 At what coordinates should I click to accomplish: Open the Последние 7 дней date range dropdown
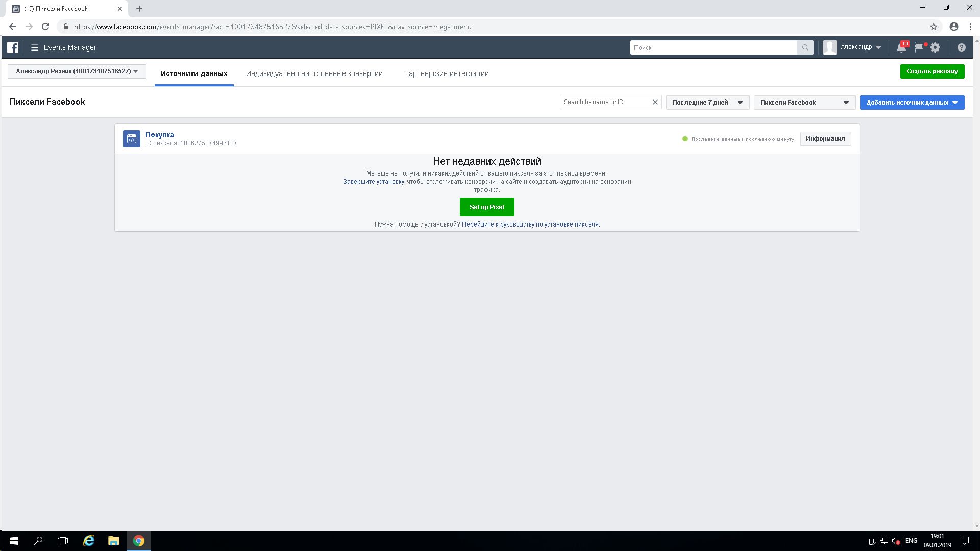(x=707, y=103)
